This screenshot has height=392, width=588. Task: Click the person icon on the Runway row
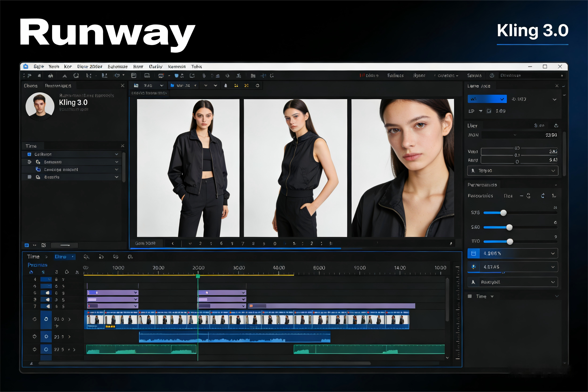point(473,282)
